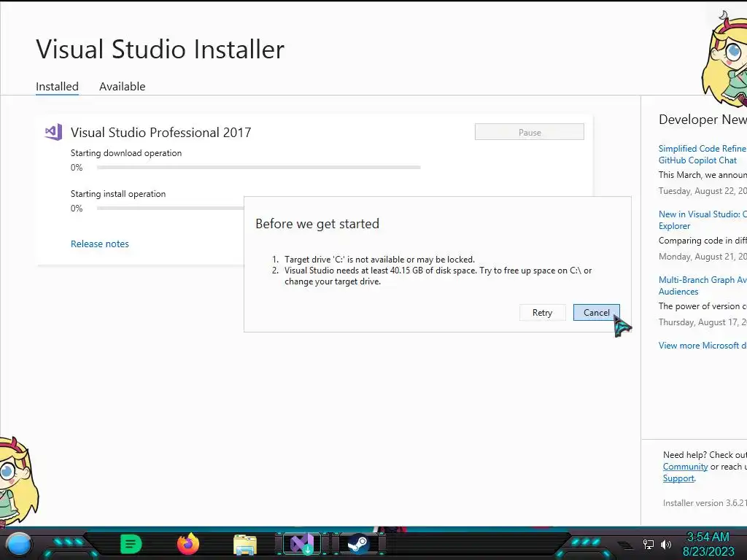Click the Thursday, August 17 news date
Screen dimensions: 747x560
pos(703,322)
